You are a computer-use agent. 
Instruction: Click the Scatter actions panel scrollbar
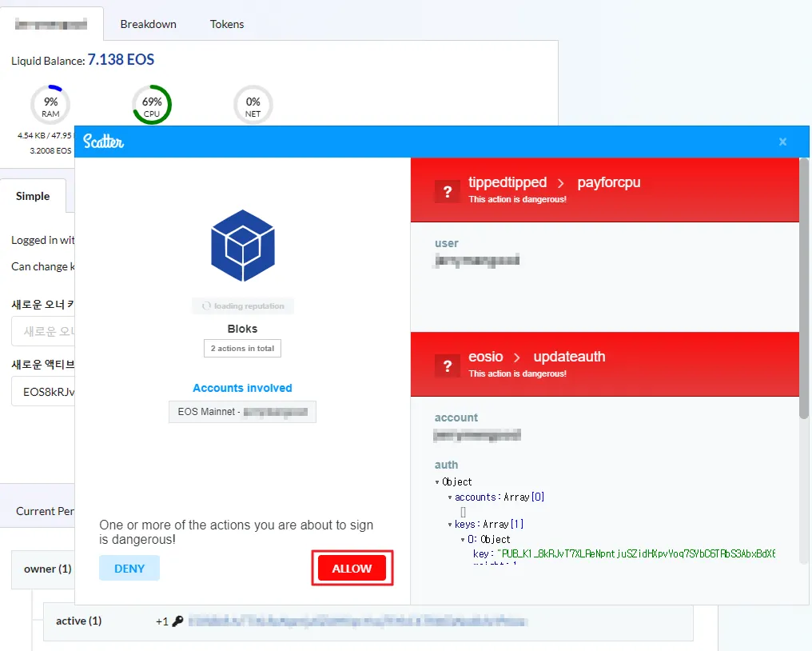pos(804,288)
